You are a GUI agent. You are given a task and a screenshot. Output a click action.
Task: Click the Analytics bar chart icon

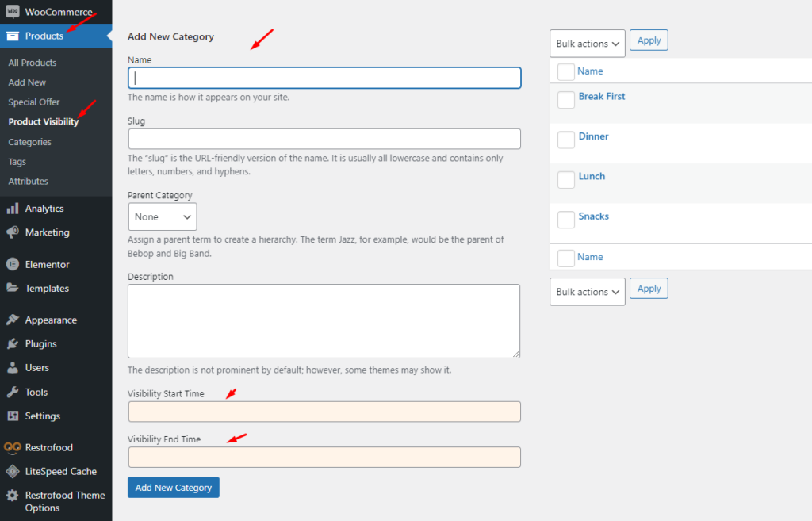click(x=12, y=209)
